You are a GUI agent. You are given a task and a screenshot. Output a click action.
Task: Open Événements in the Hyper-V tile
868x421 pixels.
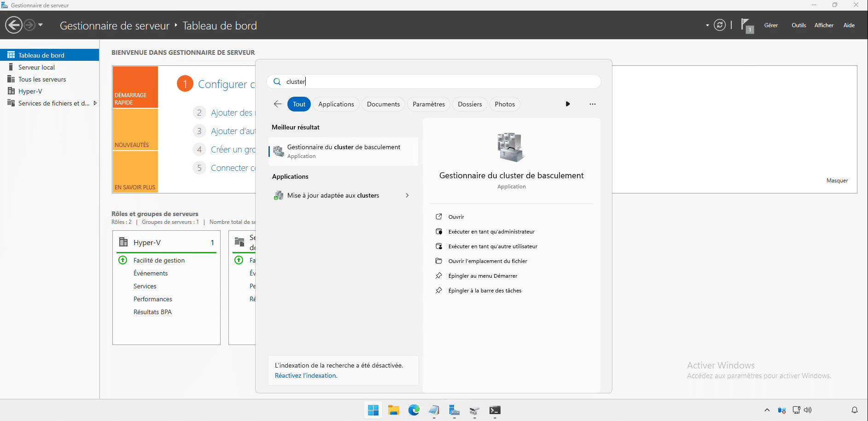(151, 273)
